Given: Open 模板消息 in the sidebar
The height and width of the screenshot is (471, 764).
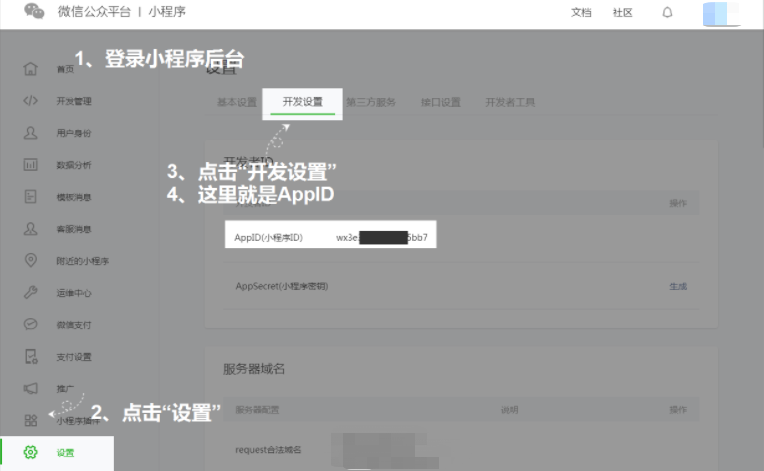Looking at the screenshot, I should coord(74,197).
